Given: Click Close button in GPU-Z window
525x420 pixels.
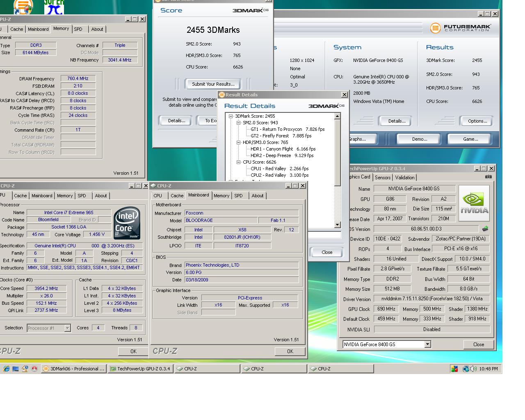Looking at the screenshot, I should (479, 345).
